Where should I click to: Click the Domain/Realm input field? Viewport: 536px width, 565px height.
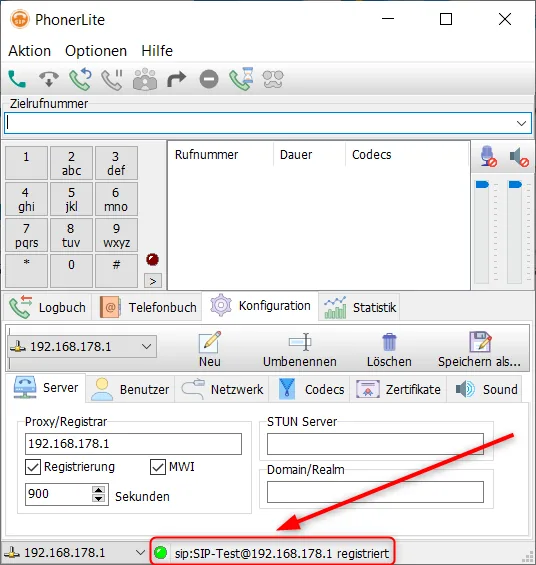pos(375,492)
